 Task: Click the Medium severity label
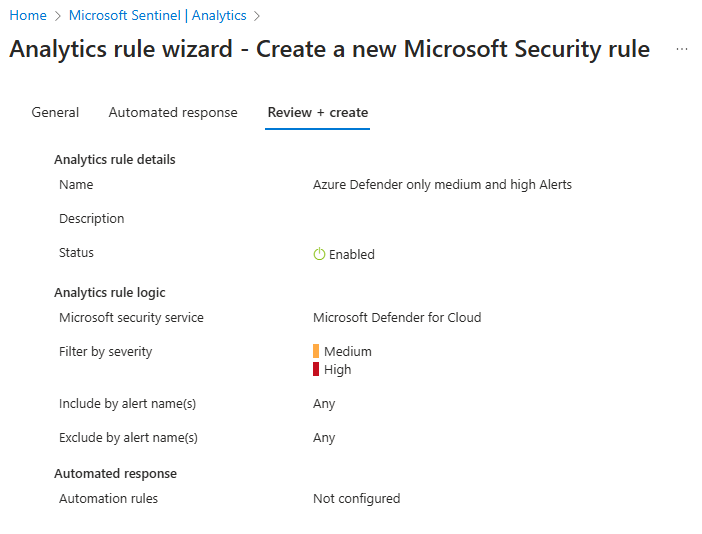pyautogui.click(x=348, y=352)
